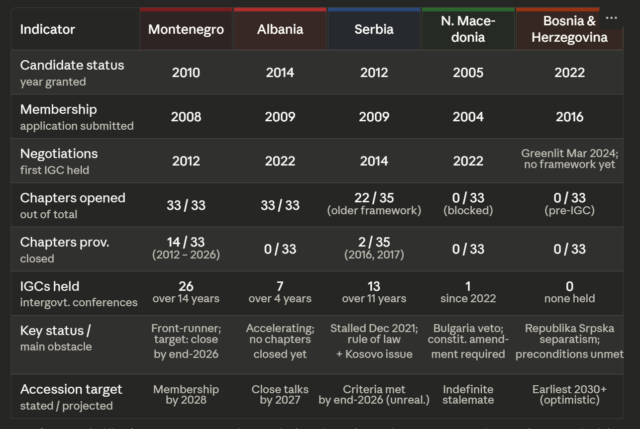Screen dimensions: 640x429
Task: Click the Montenegro column header
Action: (186, 29)
